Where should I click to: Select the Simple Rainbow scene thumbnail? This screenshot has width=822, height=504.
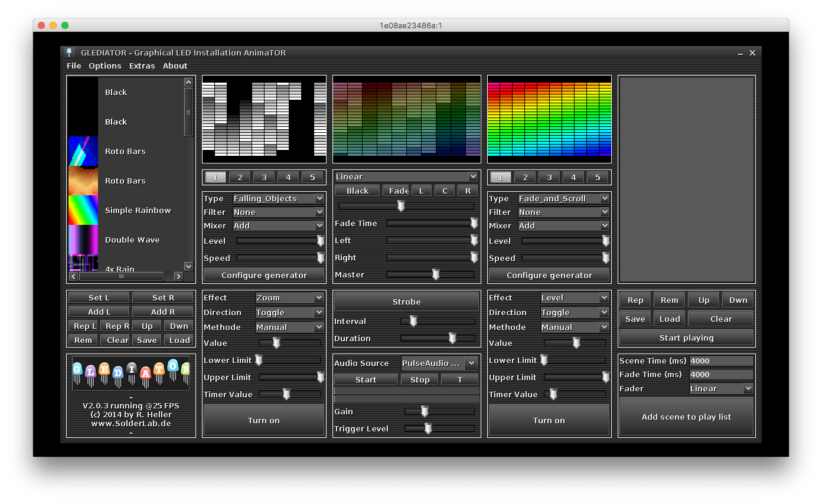pyautogui.click(x=83, y=210)
